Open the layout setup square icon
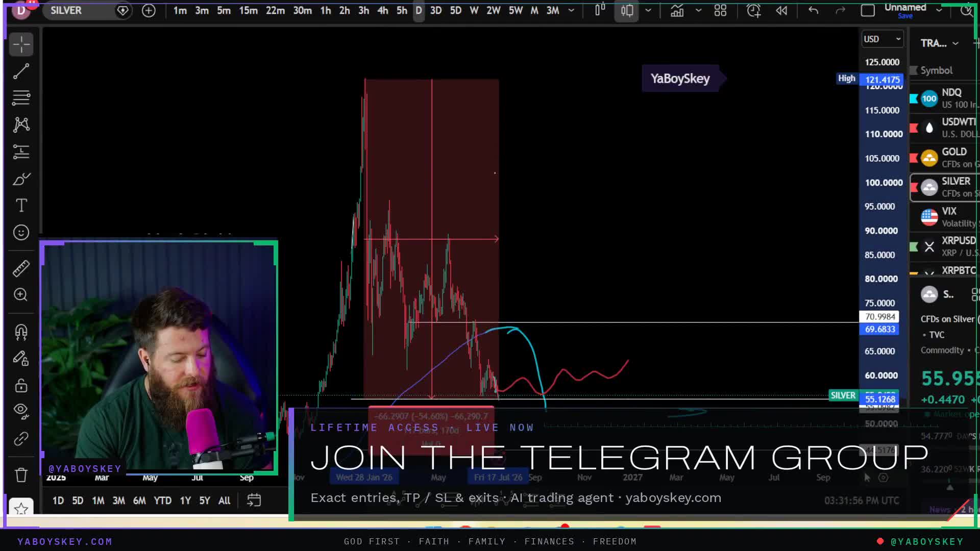 [x=868, y=10]
